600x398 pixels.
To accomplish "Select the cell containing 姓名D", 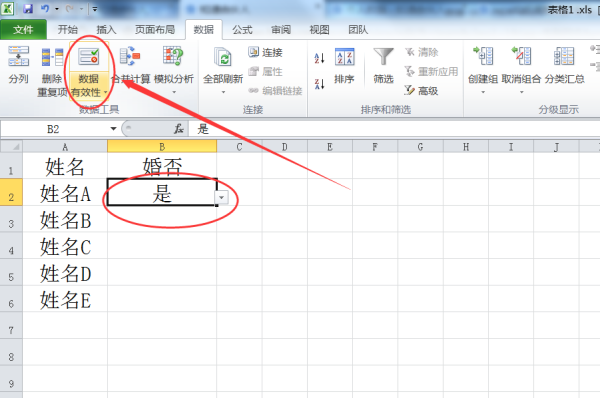I will [65, 272].
